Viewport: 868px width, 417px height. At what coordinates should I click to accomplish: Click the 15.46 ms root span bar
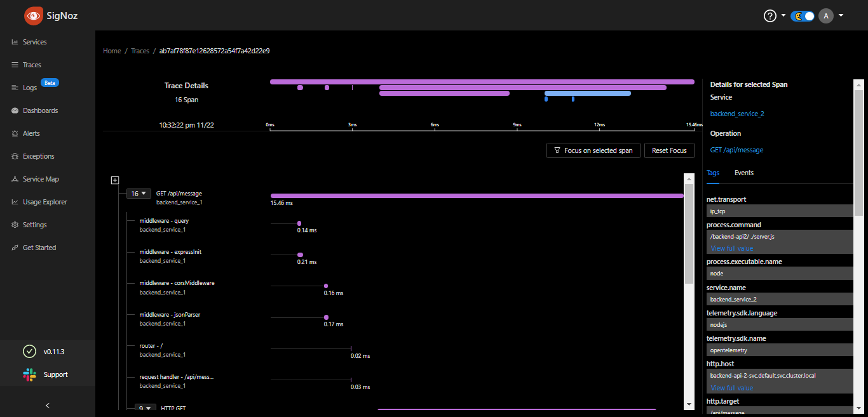click(x=477, y=195)
